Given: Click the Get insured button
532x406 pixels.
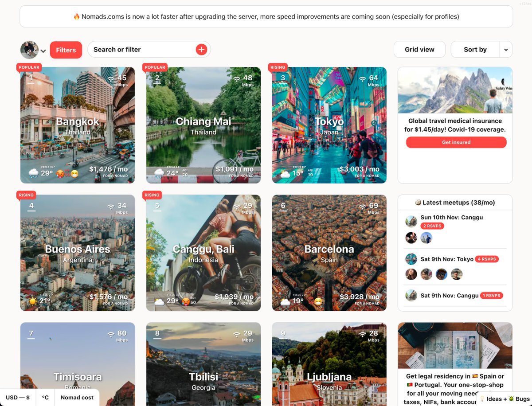Looking at the screenshot, I should click(456, 142).
